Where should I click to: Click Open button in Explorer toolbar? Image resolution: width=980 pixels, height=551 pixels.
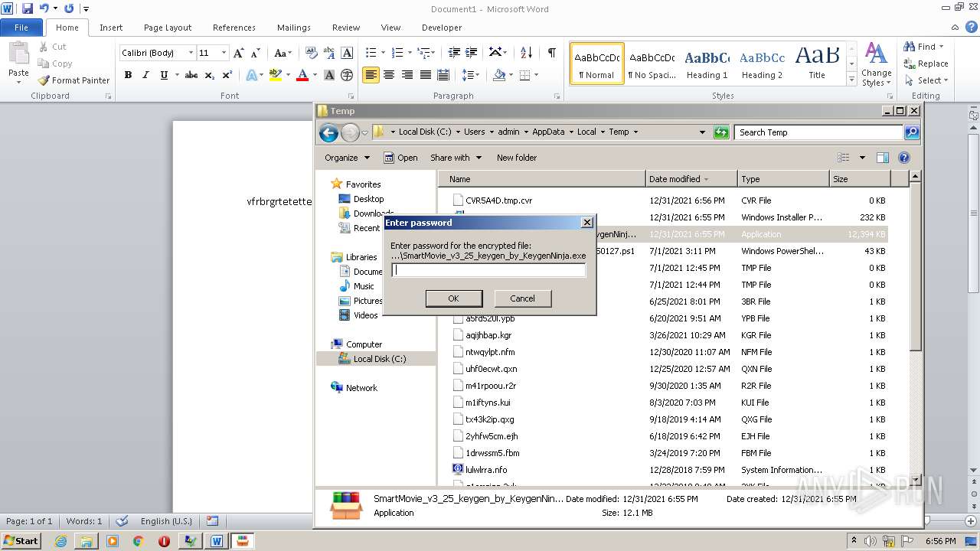click(400, 158)
